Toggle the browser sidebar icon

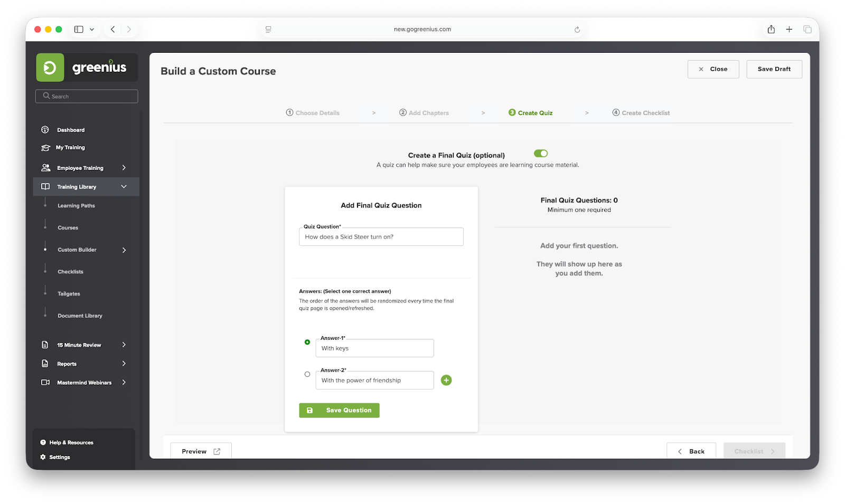click(x=79, y=30)
